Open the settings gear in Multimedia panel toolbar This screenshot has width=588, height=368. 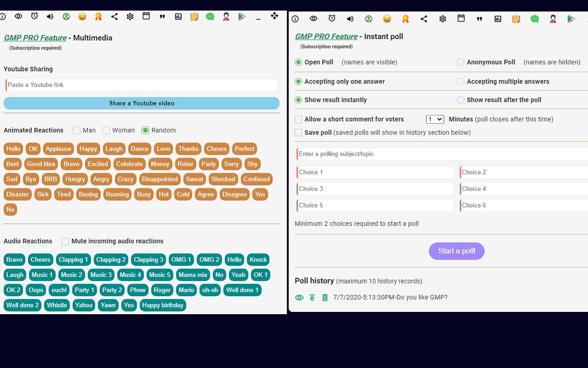tap(130, 17)
